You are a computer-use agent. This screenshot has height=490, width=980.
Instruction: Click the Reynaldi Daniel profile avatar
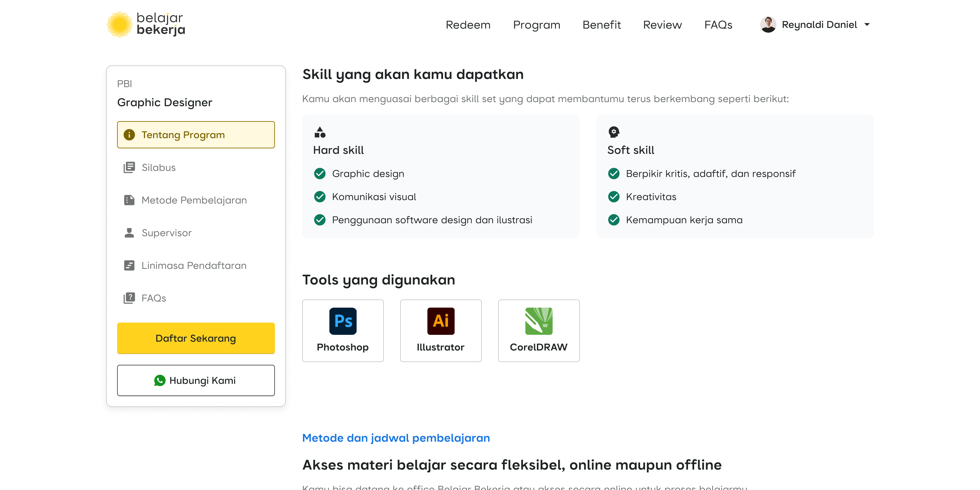coord(768,25)
